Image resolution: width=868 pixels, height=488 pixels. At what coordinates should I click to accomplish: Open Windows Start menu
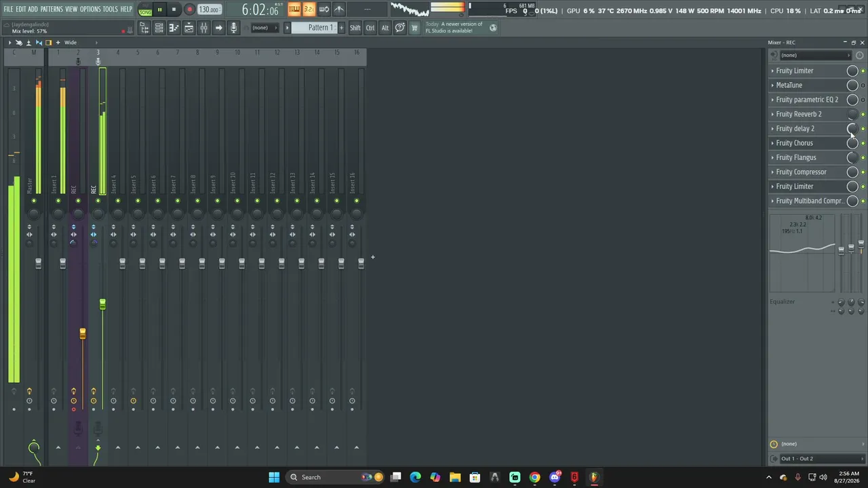click(x=274, y=477)
